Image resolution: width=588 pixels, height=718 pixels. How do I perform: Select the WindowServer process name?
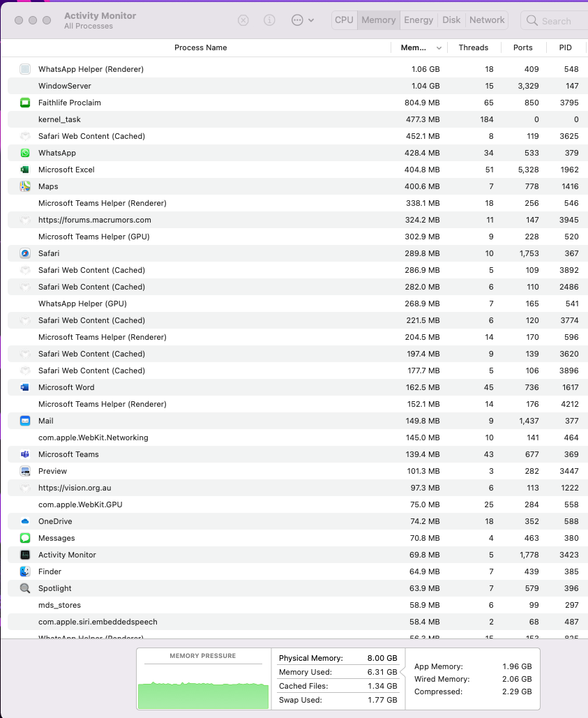65,86
